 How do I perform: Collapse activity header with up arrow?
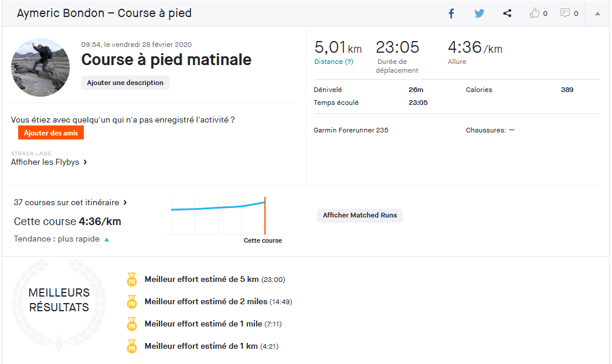click(x=597, y=13)
